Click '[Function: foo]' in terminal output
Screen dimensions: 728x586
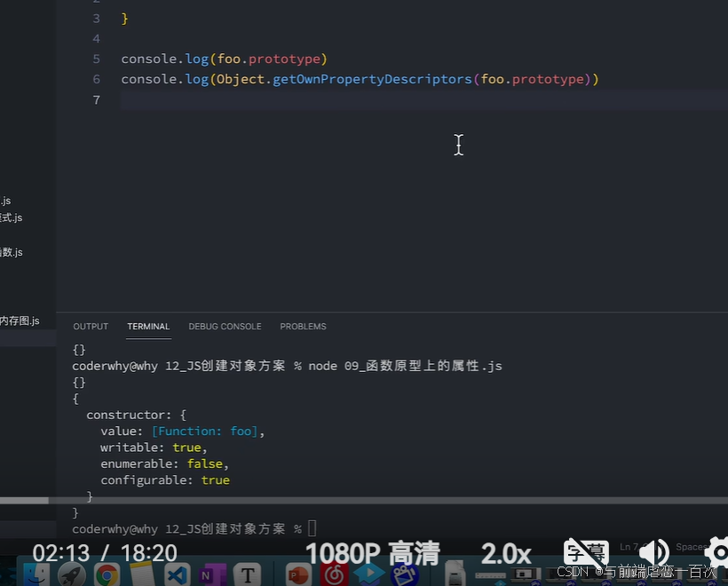(204, 432)
